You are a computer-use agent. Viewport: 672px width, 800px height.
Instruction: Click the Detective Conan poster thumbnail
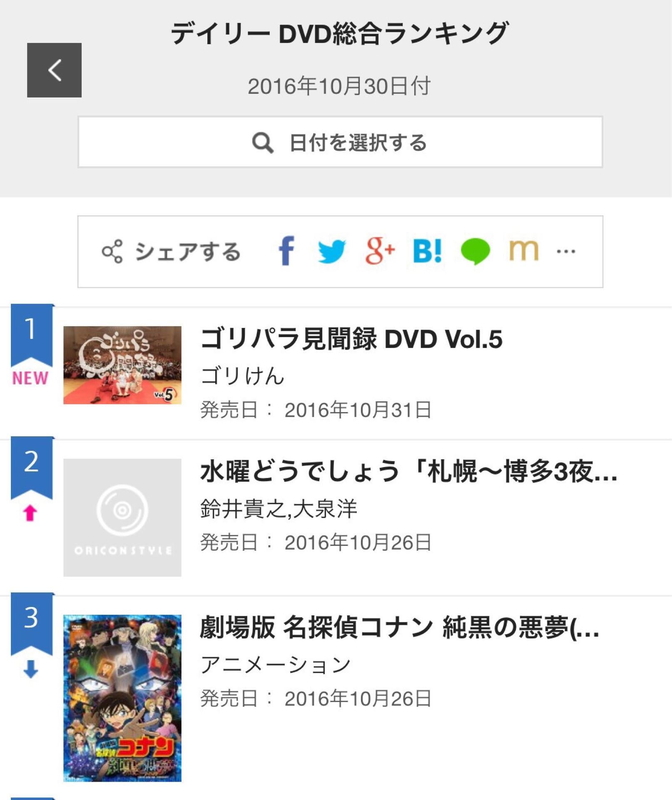[122, 698]
